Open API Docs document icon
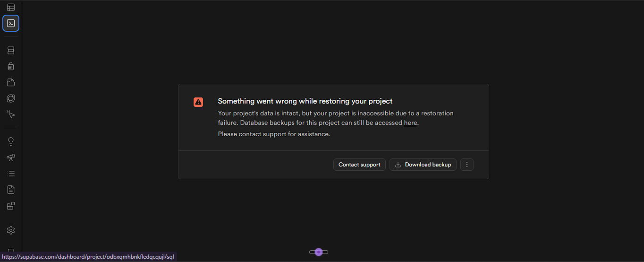This screenshot has height=262, width=644. coord(11,190)
